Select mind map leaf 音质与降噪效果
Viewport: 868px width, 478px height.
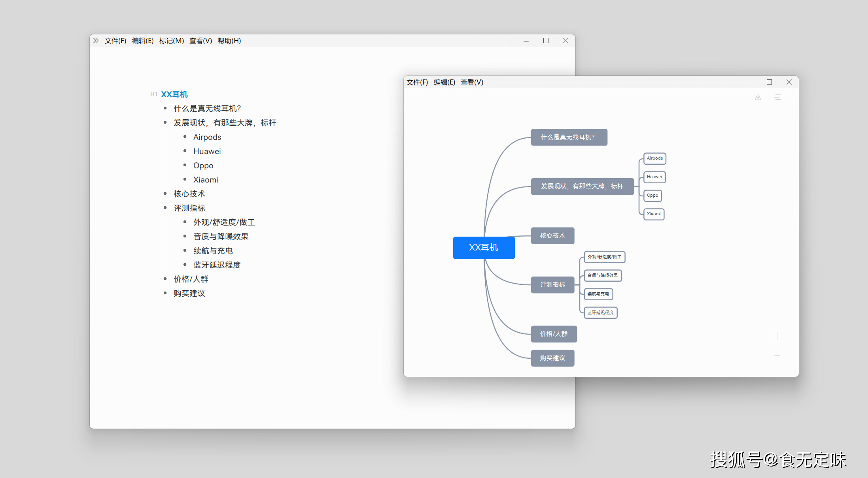click(603, 275)
